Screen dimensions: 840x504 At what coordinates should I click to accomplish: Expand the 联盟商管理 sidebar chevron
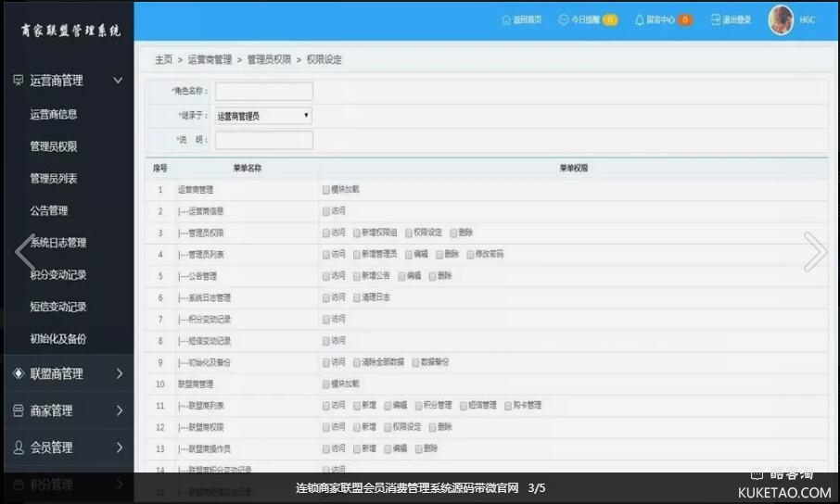click(x=120, y=373)
